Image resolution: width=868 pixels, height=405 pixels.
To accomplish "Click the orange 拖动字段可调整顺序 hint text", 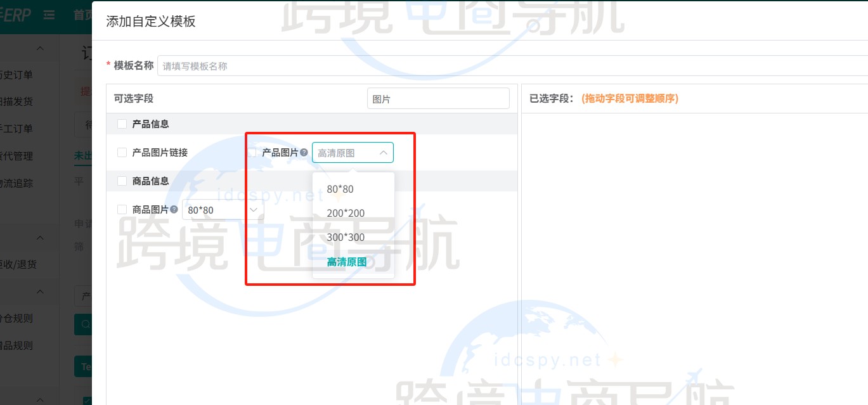I will click(630, 99).
